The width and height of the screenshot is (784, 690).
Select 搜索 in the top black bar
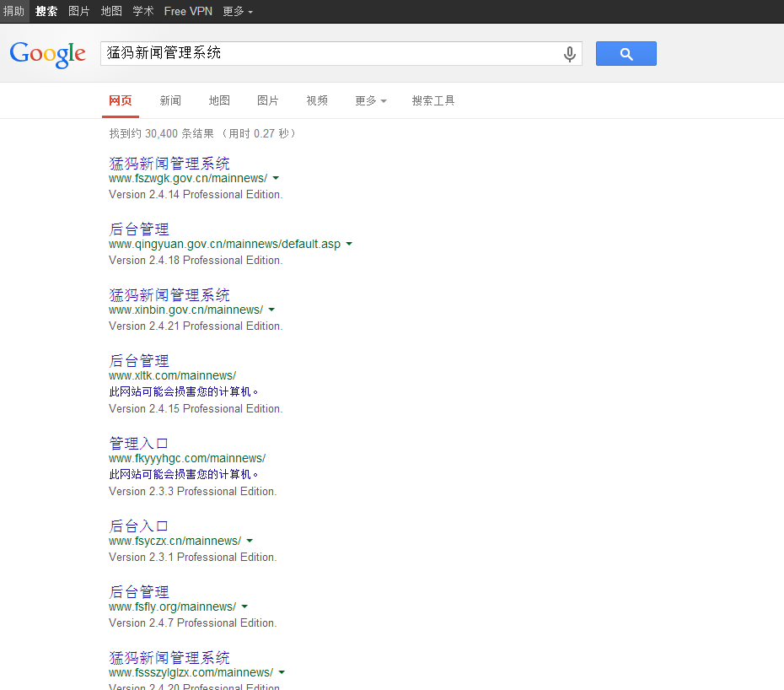point(46,11)
